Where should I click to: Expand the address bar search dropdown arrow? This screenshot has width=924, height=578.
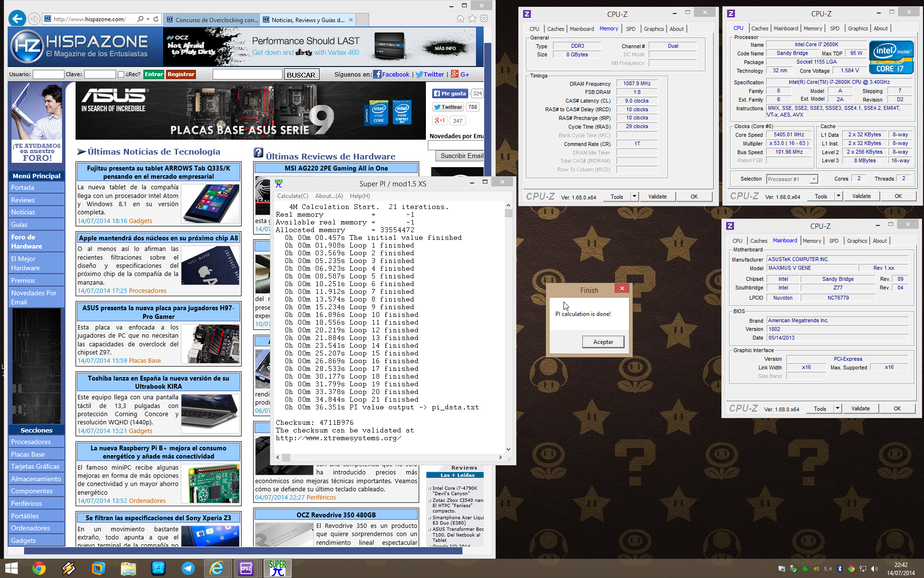[148, 19]
